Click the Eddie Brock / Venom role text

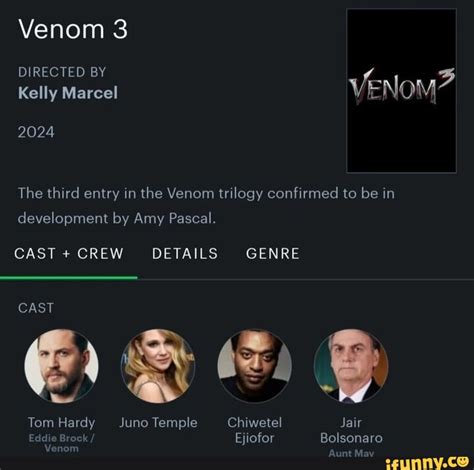pyautogui.click(x=62, y=443)
